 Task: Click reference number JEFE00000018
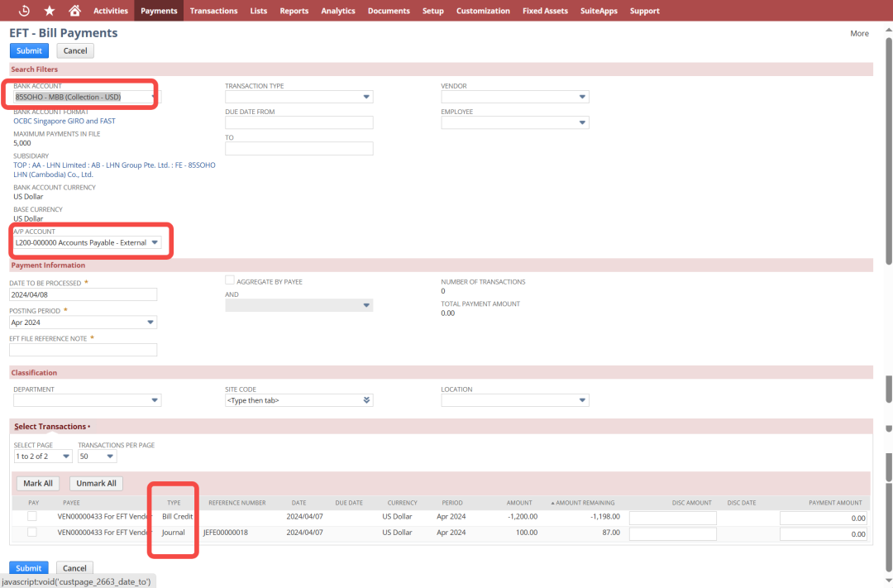coord(226,532)
